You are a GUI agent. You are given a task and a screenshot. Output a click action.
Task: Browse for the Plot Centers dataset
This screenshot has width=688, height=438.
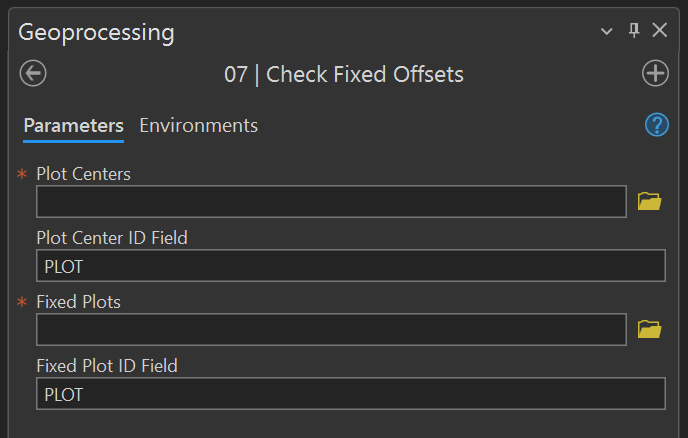click(x=650, y=202)
